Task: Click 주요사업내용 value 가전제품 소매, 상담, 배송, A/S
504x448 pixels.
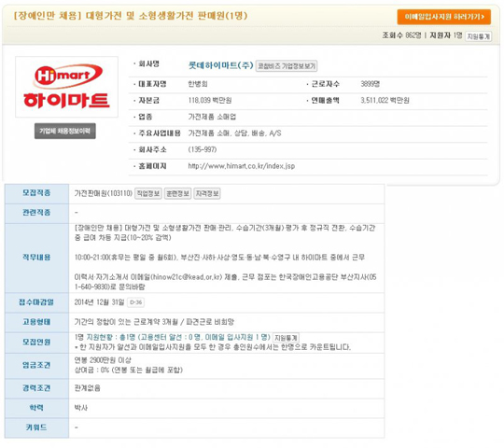Action: pyautogui.click(x=234, y=133)
